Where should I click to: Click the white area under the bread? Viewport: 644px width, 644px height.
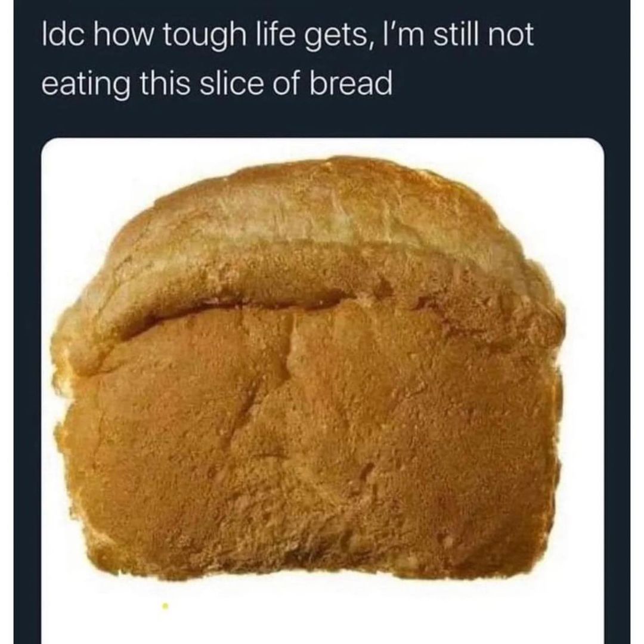(323, 616)
